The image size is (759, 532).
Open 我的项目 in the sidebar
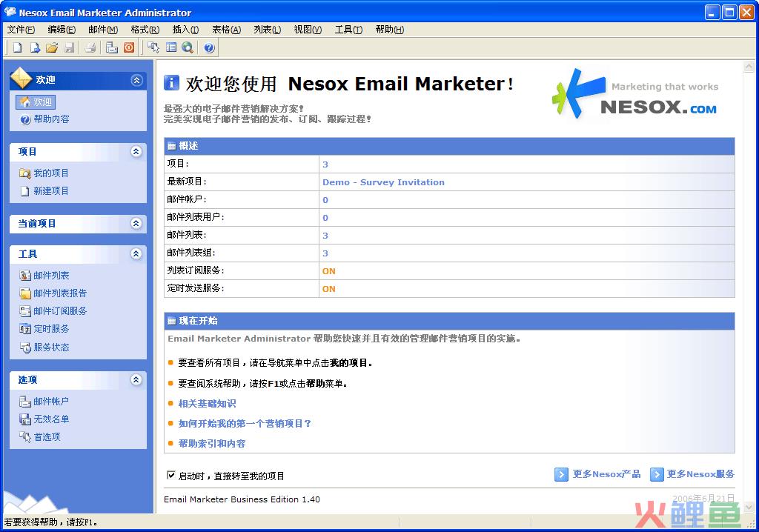(x=44, y=173)
